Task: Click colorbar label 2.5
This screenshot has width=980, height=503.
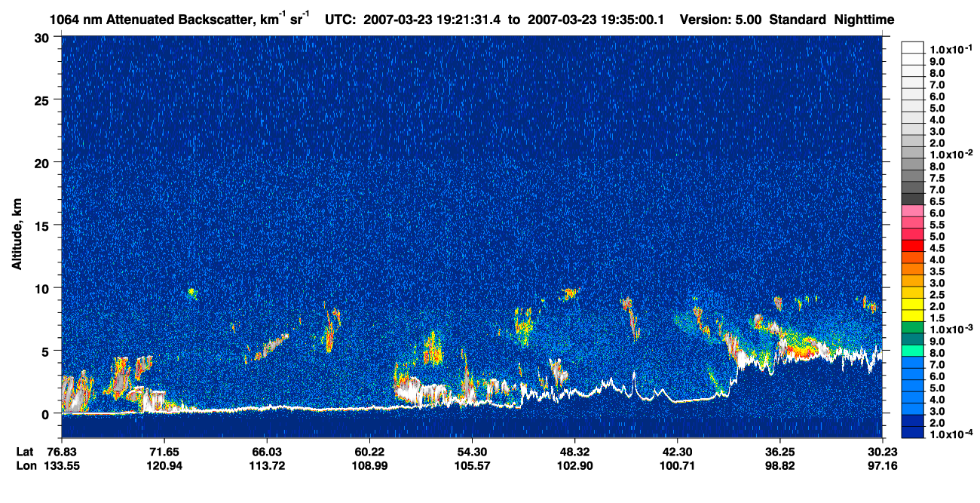Action: 937,295
